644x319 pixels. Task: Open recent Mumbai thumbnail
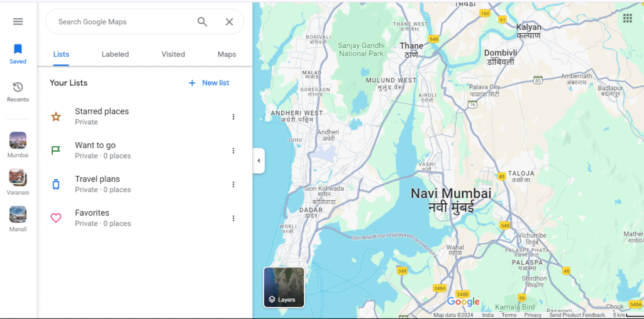(18, 140)
